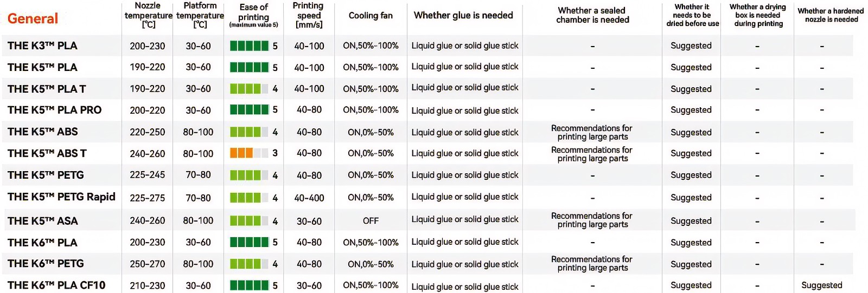Click the 250-270 nozzle temperature cell
Image resolution: width=868 pixels, height=293 pixels.
click(147, 264)
